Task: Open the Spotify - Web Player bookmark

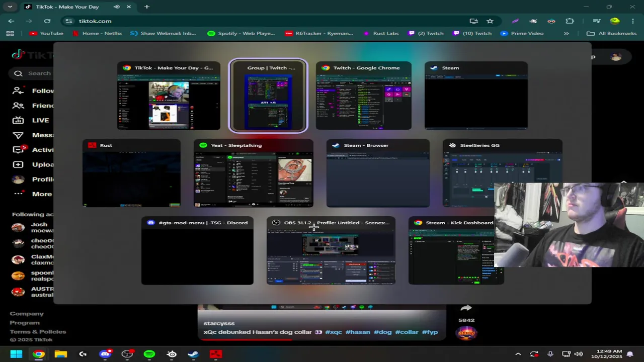Action: click(242, 33)
